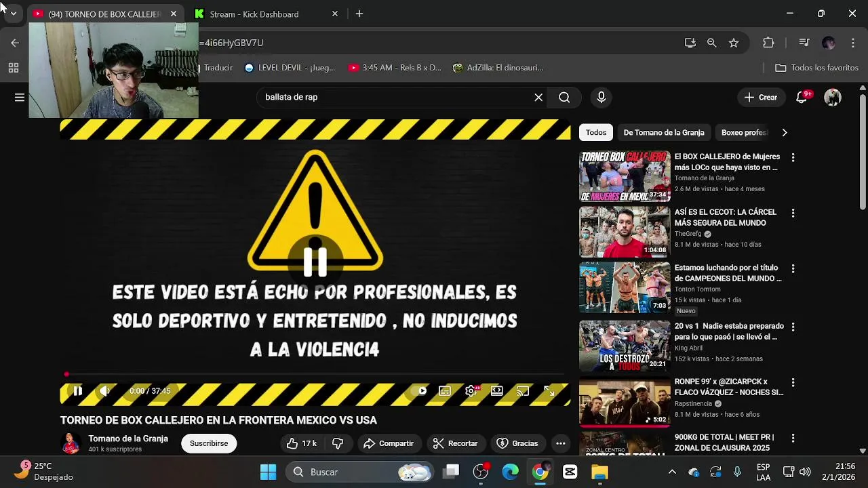Show more filter chips with the right arrow
Image resolution: width=868 pixels, height=488 pixels.
click(785, 133)
